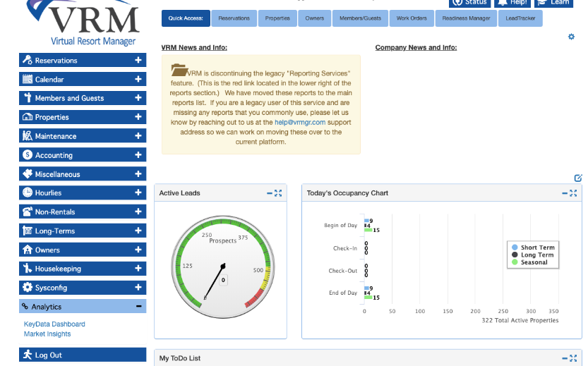
Task: Click the Log Out running-man icon
Action: (x=27, y=355)
